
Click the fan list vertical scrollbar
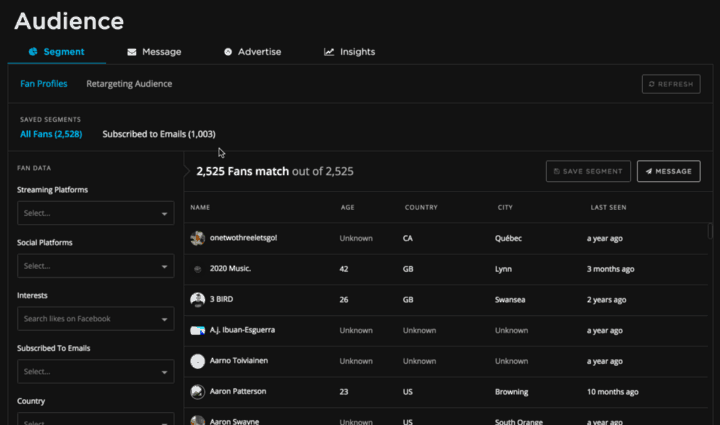pos(711,232)
